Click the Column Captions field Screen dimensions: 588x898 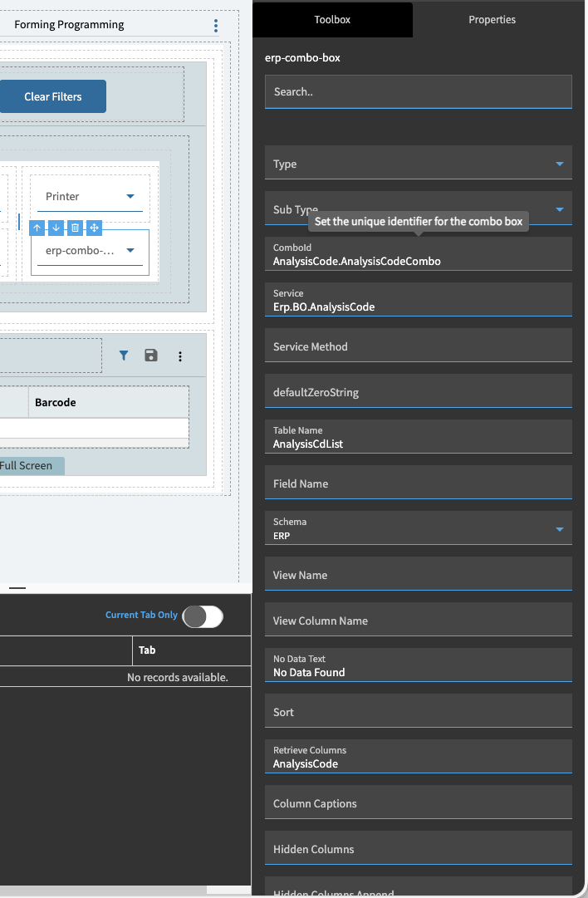point(419,802)
